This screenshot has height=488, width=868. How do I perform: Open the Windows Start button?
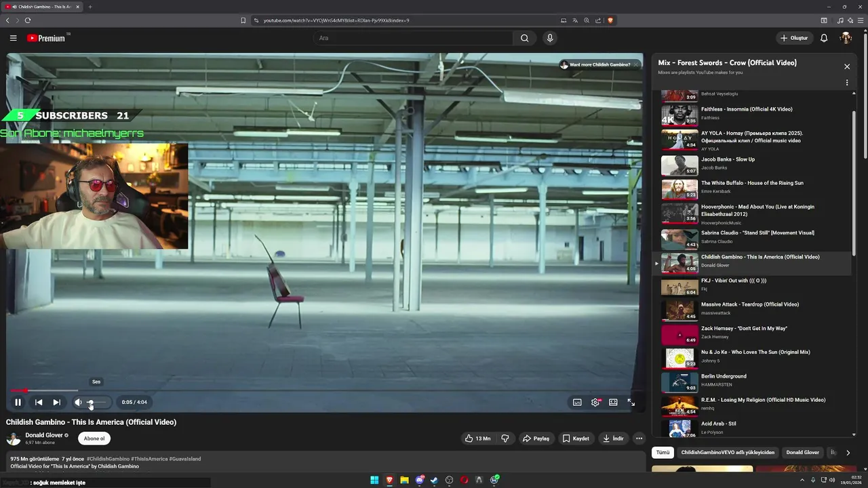[x=374, y=481]
